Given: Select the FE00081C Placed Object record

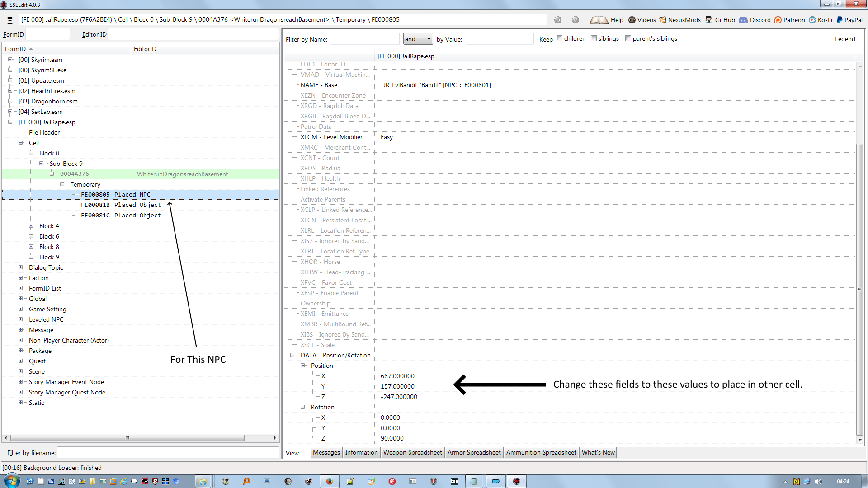Looking at the screenshot, I should [121, 216].
